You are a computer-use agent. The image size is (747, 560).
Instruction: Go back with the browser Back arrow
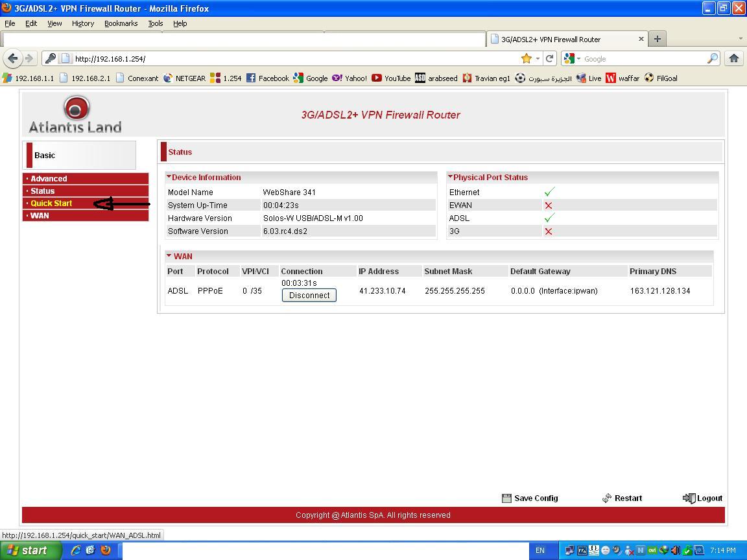(x=12, y=58)
